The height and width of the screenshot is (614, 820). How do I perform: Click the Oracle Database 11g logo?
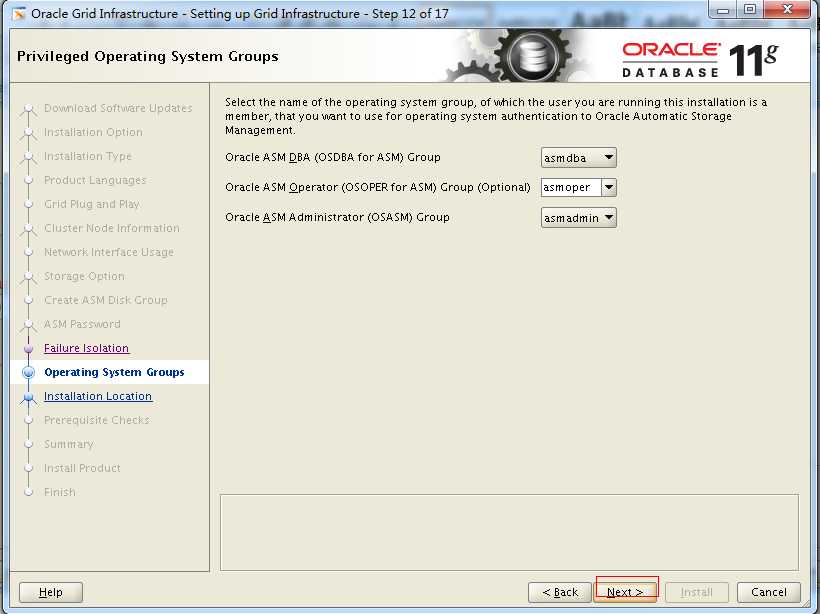[700, 60]
